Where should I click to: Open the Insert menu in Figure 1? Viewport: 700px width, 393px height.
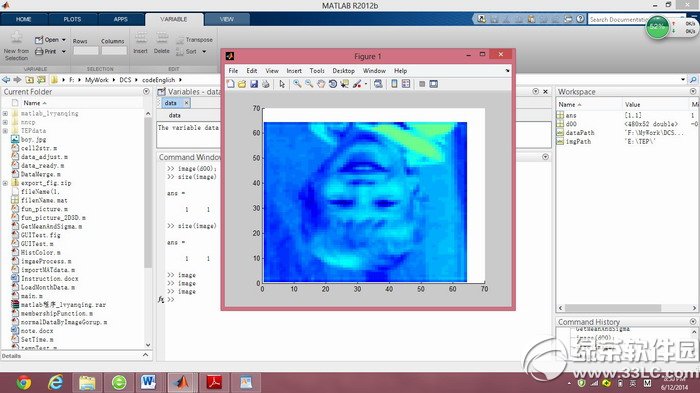[294, 71]
